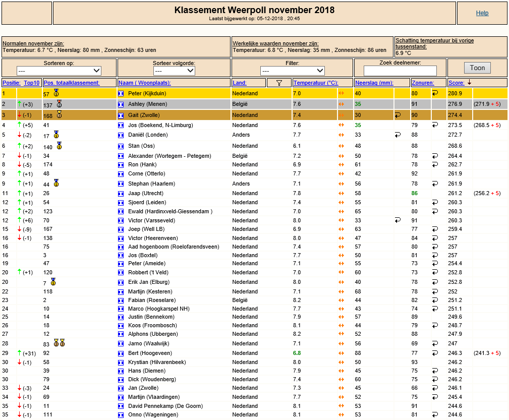This screenshot has height=420, width=509.
Task: Click the blue info icon beside Ashley (Menen)
Action: click(121, 104)
